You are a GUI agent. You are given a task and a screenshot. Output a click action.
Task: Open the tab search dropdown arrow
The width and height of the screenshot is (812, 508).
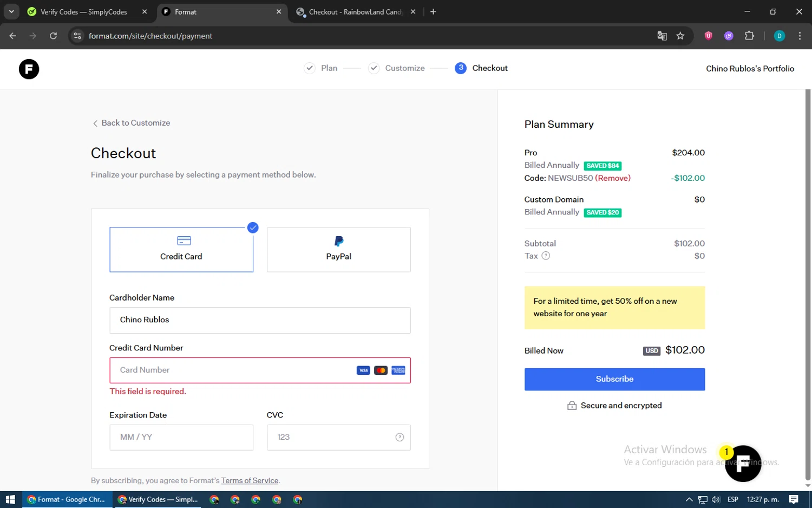[11, 11]
